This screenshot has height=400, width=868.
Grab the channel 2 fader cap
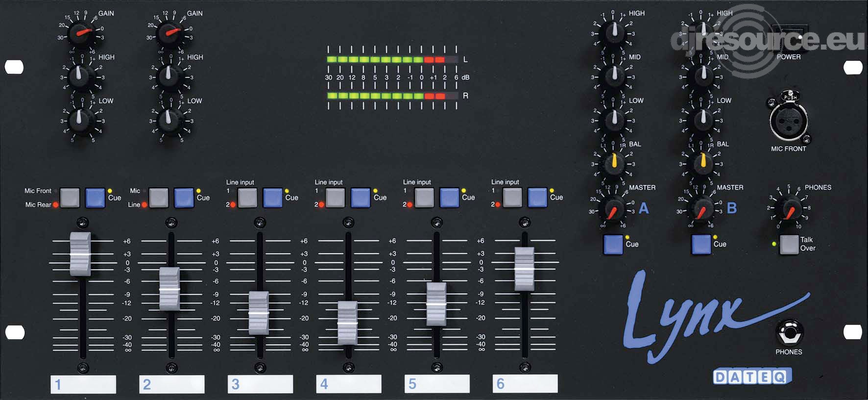(169, 289)
